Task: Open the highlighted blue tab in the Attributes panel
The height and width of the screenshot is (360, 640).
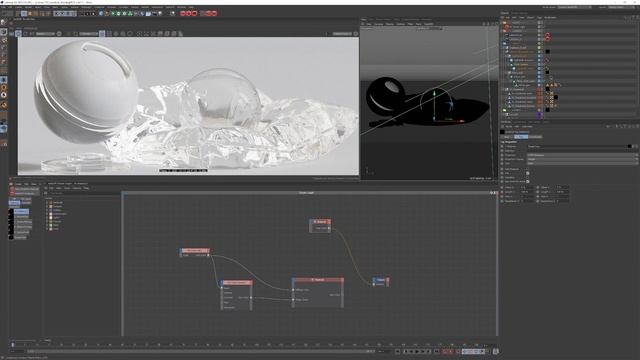Action: pos(521,137)
